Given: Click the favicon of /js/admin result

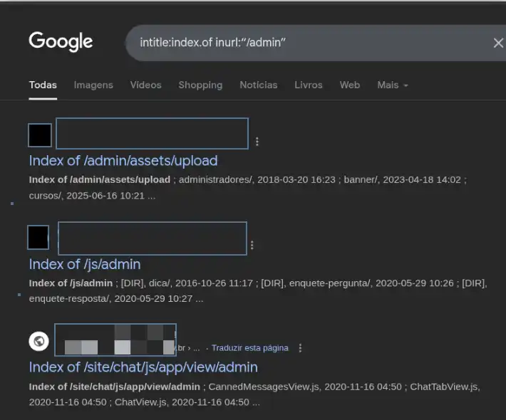Looking at the screenshot, I should [38, 237].
